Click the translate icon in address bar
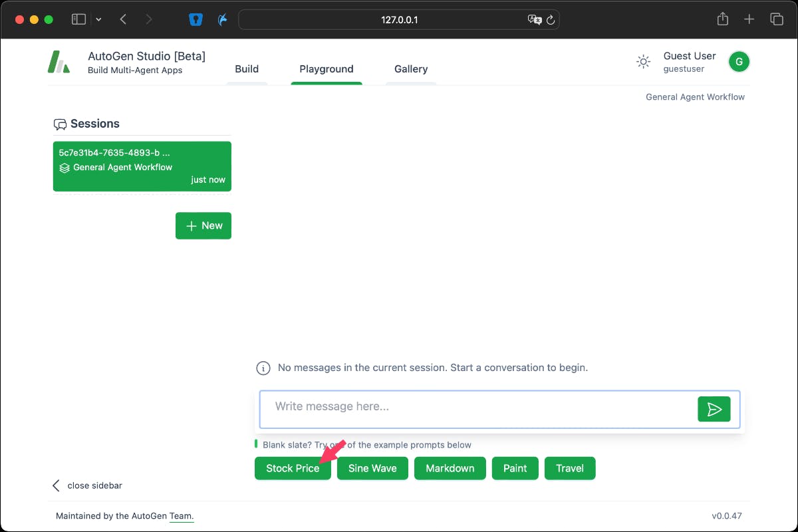798x532 pixels. coord(535,19)
